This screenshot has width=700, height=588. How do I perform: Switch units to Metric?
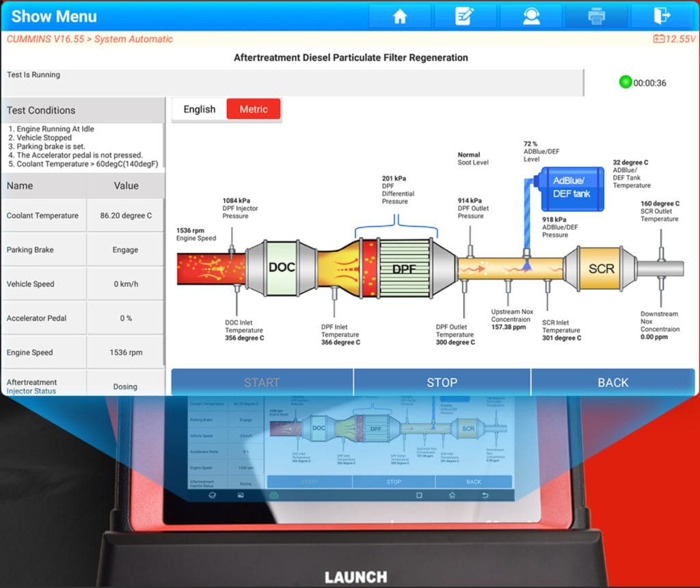click(x=254, y=109)
